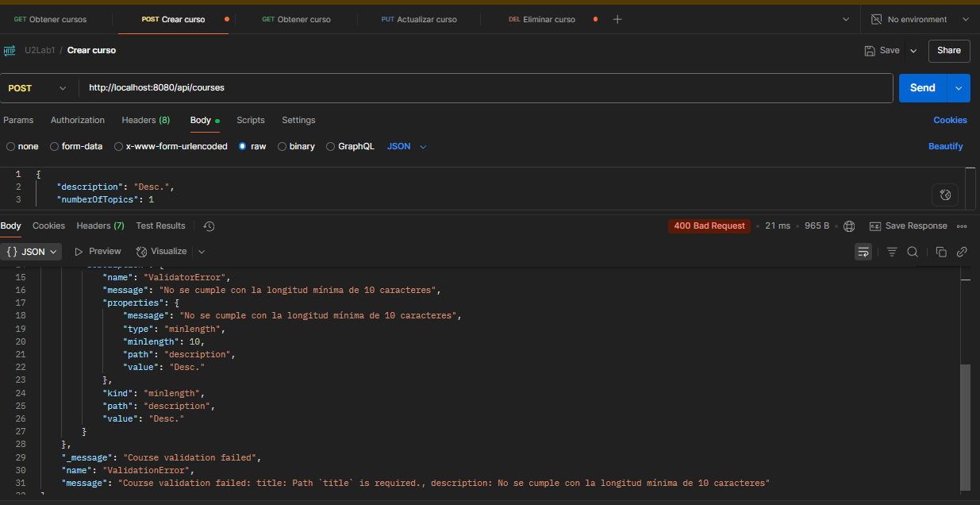Select the form-data body type
Viewport: 980px width, 505px height.
click(x=76, y=146)
